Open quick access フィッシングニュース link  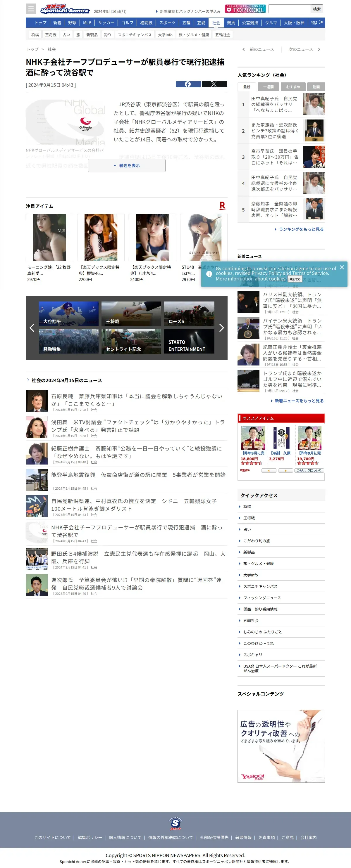[262, 598]
